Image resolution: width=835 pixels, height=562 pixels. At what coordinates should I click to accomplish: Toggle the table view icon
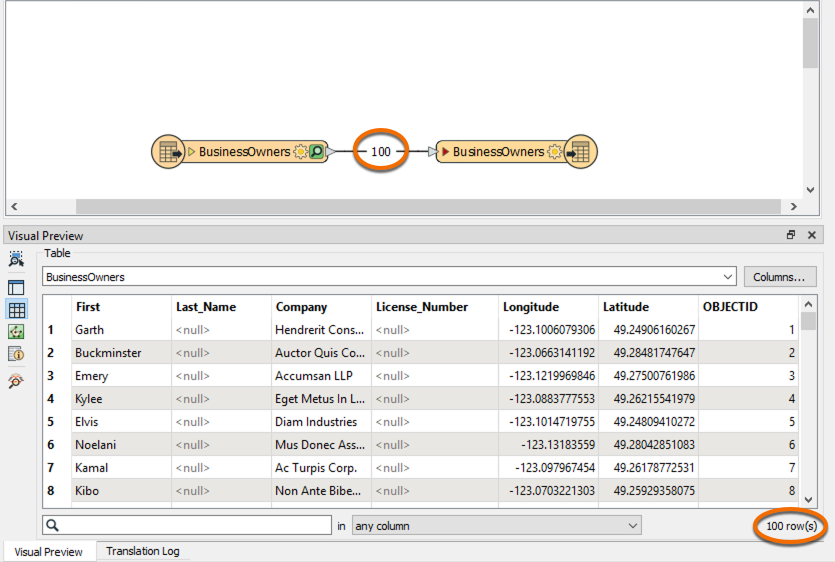[17, 309]
